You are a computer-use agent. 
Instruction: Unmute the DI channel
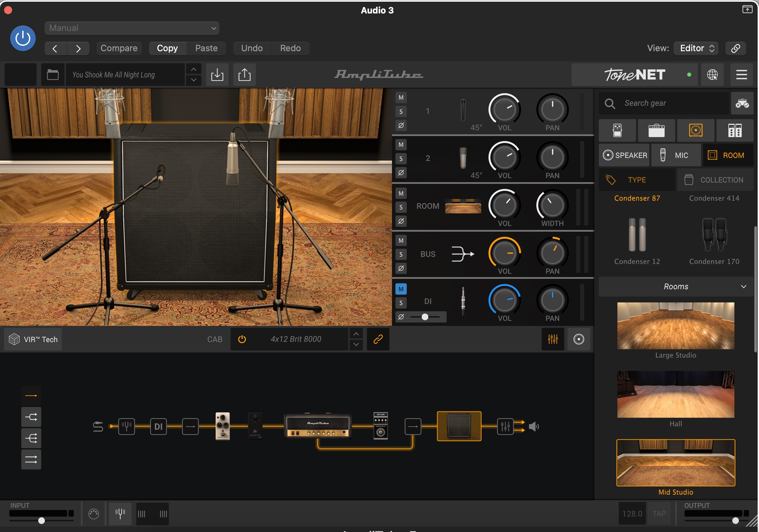pyautogui.click(x=401, y=289)
